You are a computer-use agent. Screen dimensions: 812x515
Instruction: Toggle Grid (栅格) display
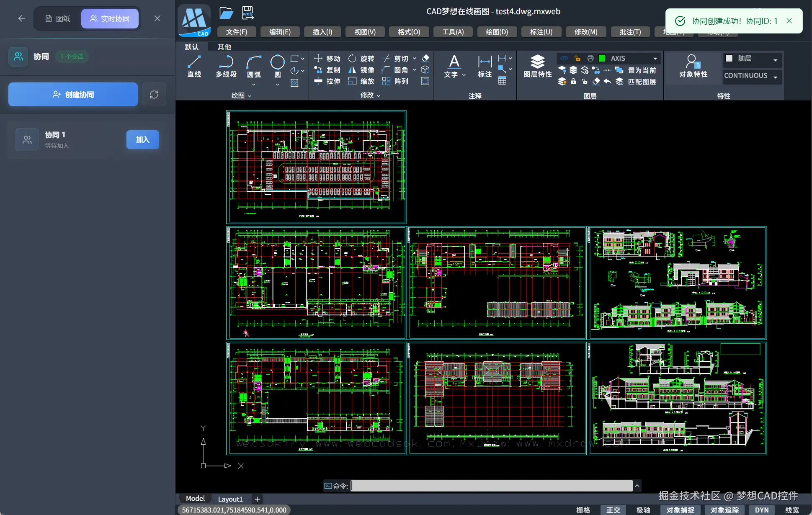click(583, 510)
